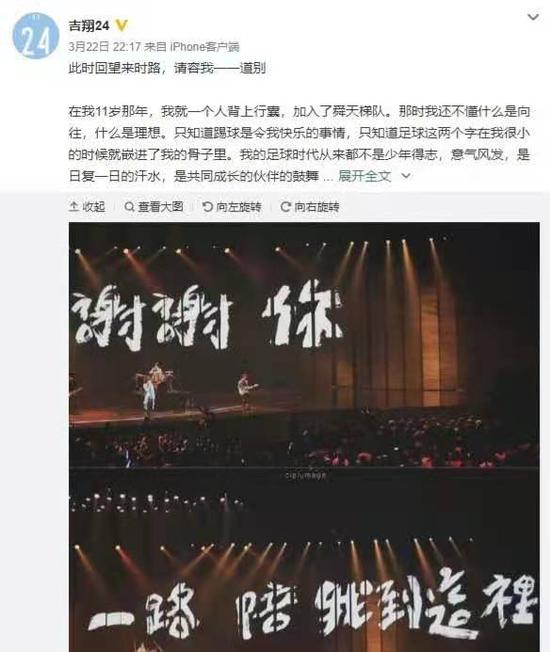
Task: Click the 谢谢你 concert photo
Action: point(304,345)
